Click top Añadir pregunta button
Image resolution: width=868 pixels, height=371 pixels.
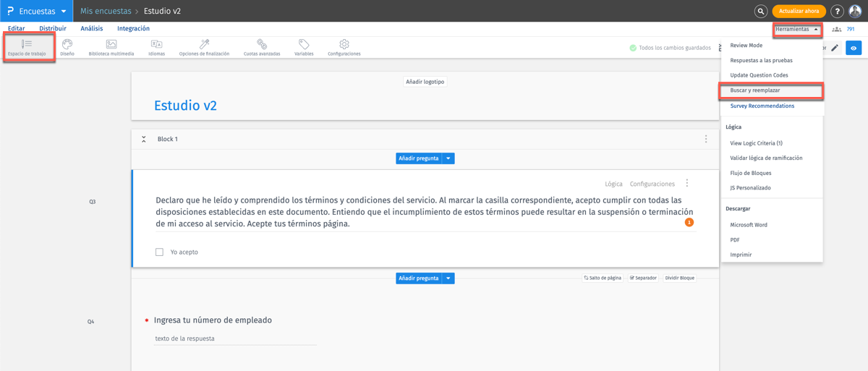(x=419, y=158)
